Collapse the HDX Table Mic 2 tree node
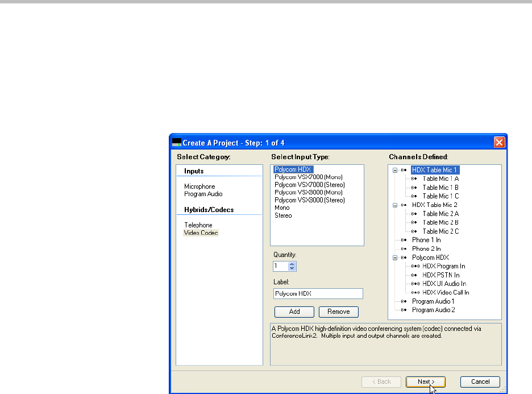Screen dimensions: 532x394 [394, 205]
